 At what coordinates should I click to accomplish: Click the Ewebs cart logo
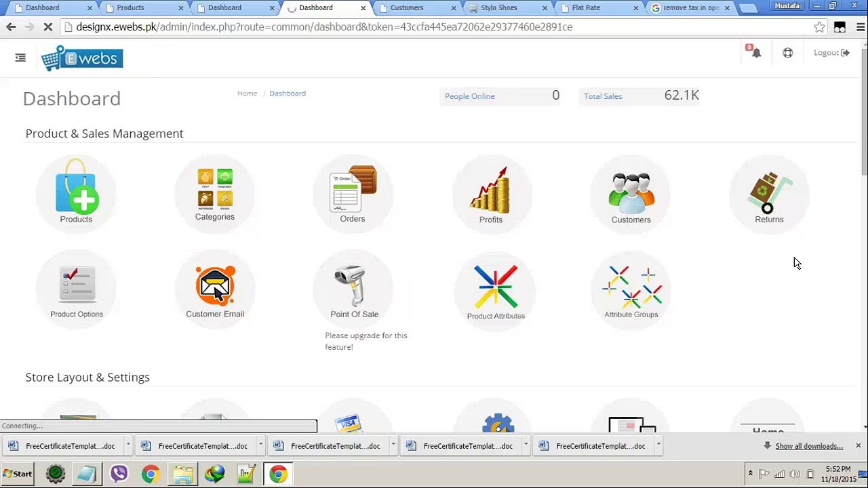pos(82,58)
